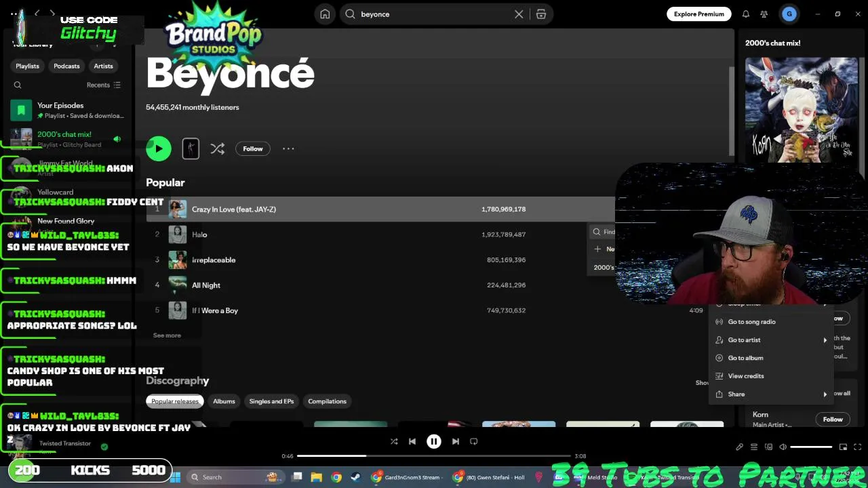Clear the beyonce search query
Viewport: 868px width, 488px height.
click(519, 14)
